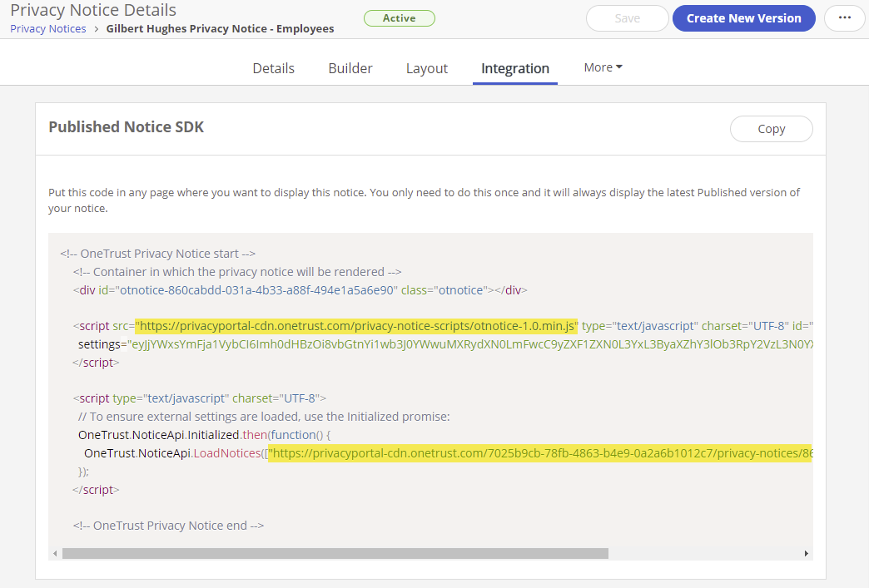
Task: Click the 'OneTrust Privacy Notice end' comment
Action: (168, 526)
